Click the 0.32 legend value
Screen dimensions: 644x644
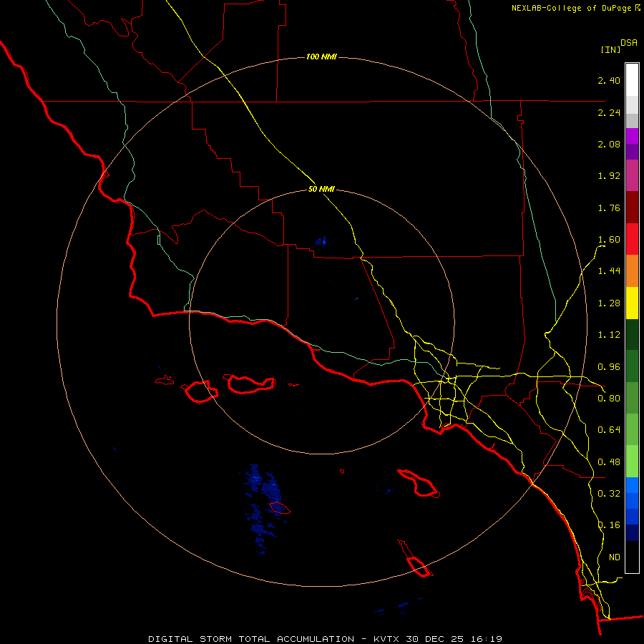coord(609,494)
